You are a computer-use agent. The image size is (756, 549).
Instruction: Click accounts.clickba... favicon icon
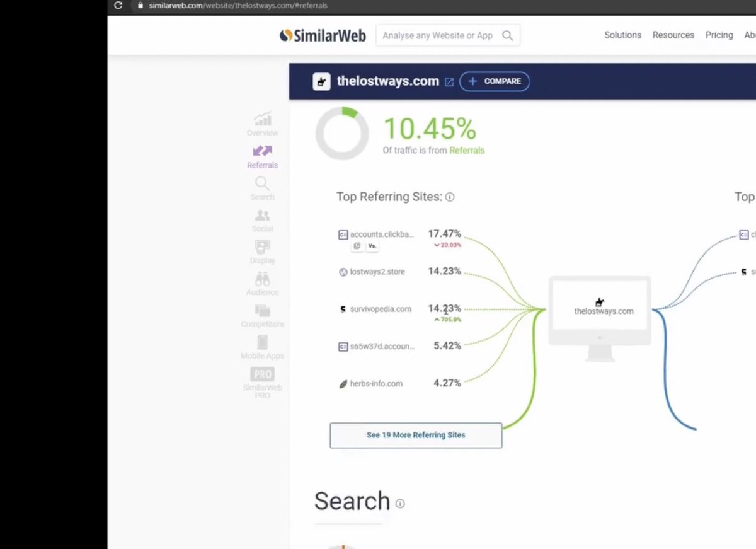pyautogui.click(x=343, y=234)
